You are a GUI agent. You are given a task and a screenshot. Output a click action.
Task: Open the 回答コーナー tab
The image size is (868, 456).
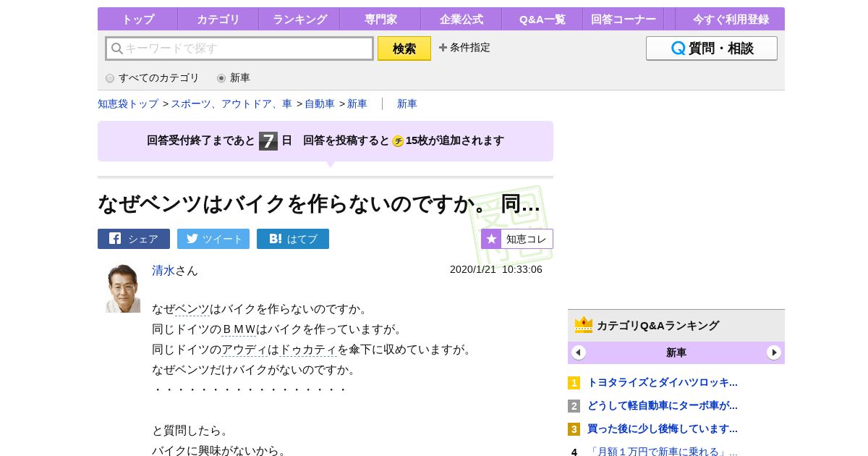point(623,19)
